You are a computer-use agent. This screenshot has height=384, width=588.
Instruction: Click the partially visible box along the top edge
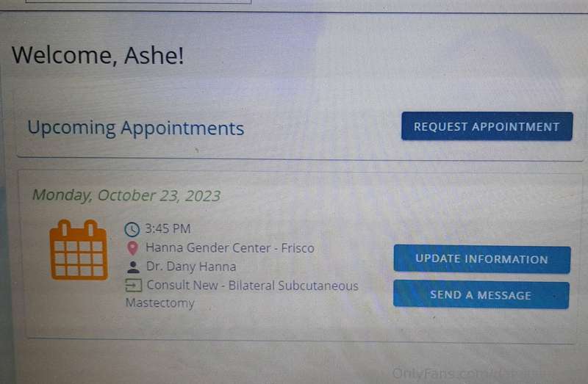pos(138,2)
